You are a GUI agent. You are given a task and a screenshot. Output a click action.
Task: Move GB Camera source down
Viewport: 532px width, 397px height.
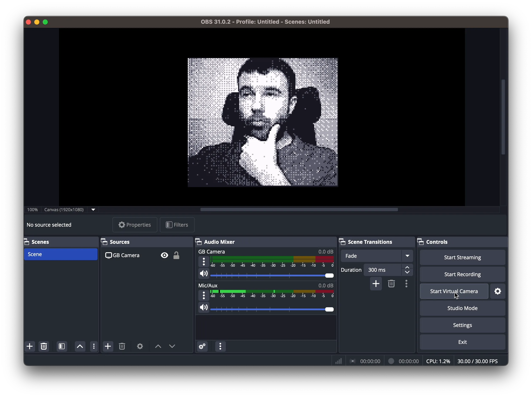(172, 346)
